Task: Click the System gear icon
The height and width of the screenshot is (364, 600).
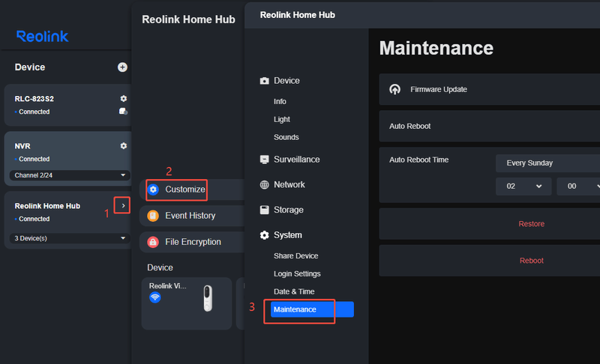Action: (265, 235)
